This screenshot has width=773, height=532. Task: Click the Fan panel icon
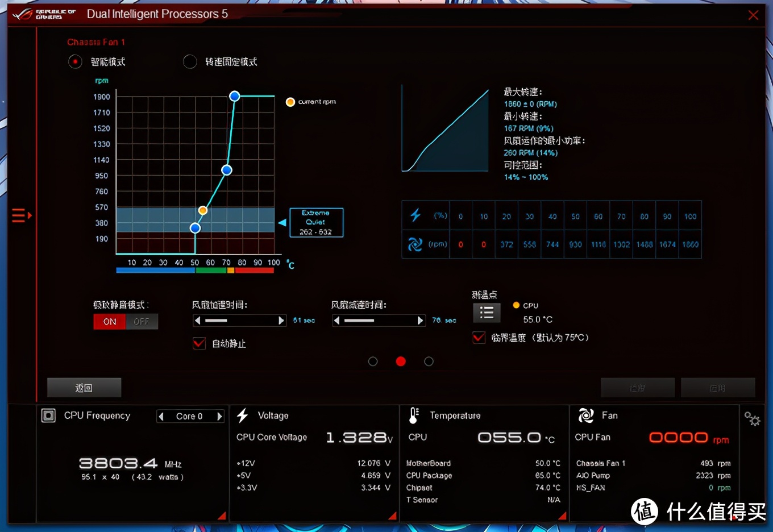click(x=586, y=416)
